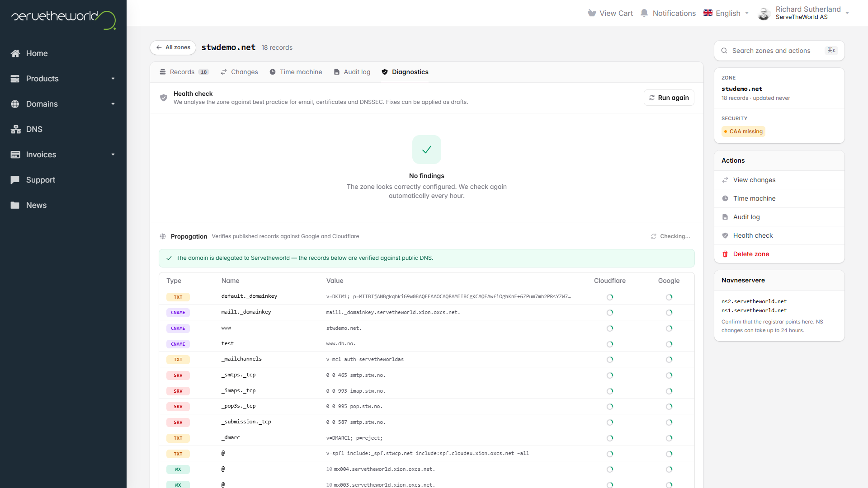Expand the Domains menu arrow
Screen dimensions: 868x488
(113, 104)
